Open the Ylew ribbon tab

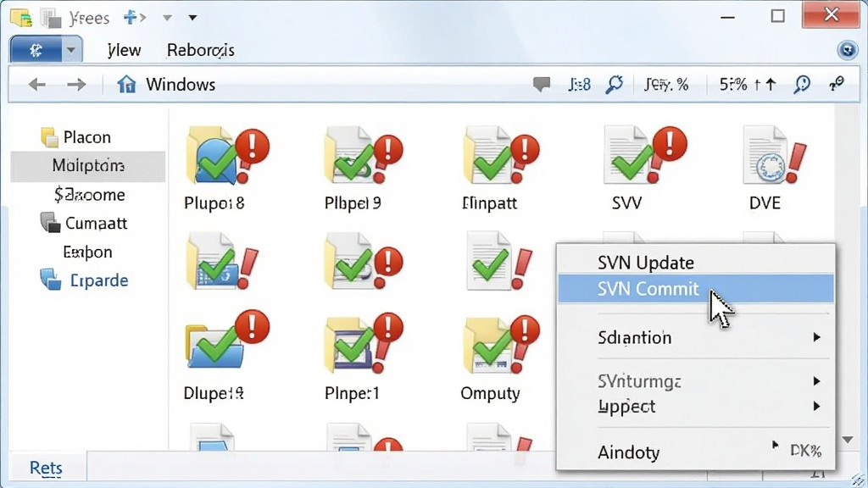(x=124, y=50)
